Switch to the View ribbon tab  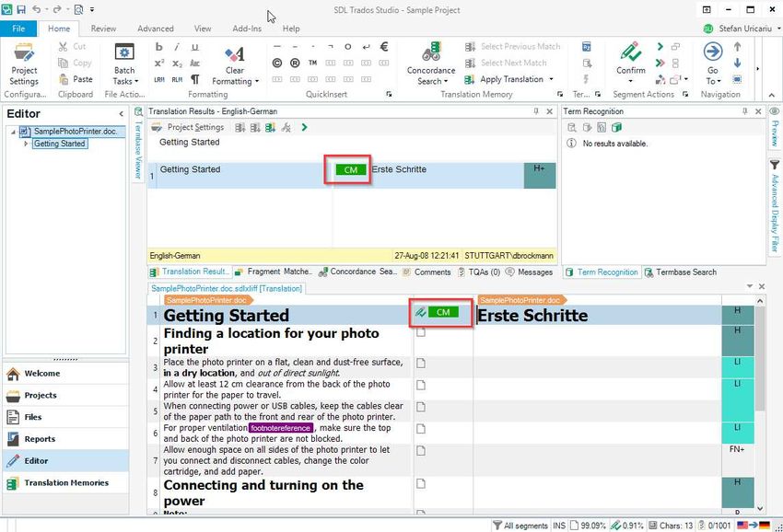[x=203, y=29]
